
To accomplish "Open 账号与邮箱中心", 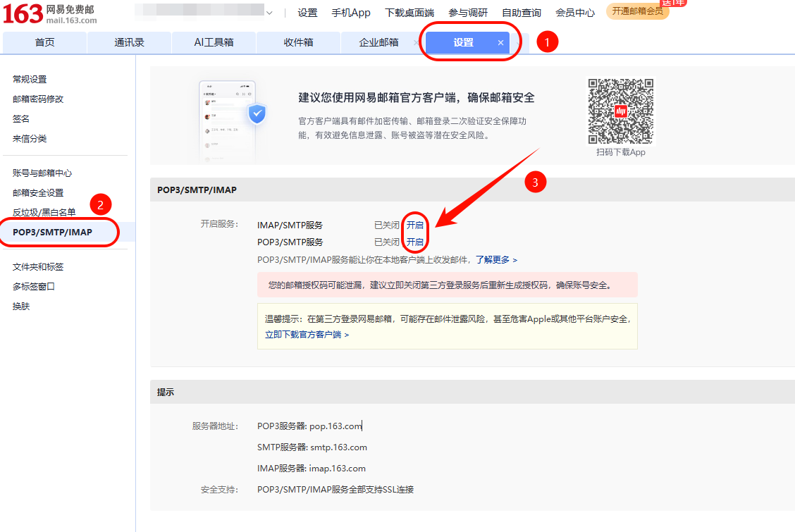I will pyautogui.click(x=42, y=173).
